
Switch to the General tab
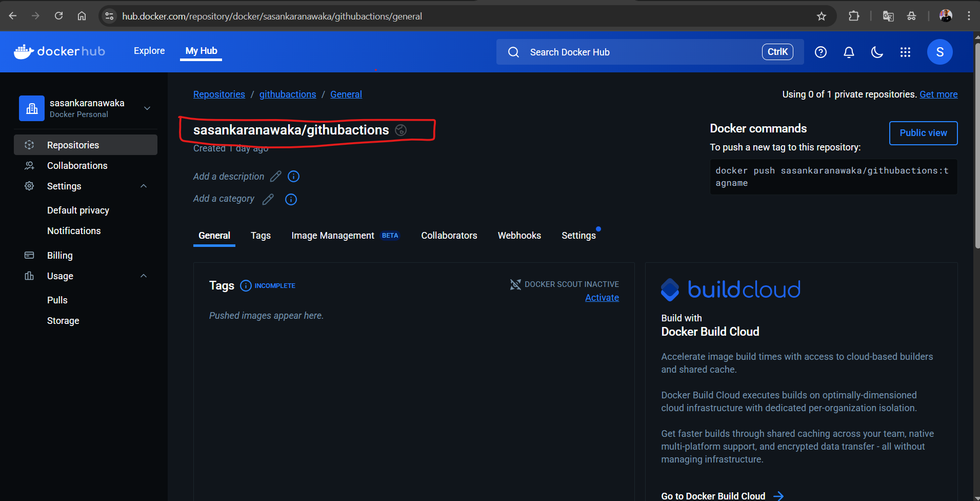click(214, 236)
